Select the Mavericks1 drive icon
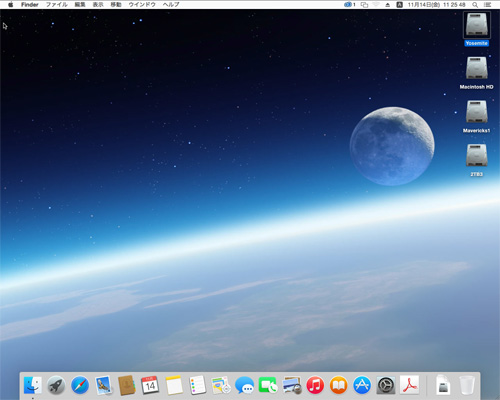Screen dimensions: 500x400 coord(477,112)
